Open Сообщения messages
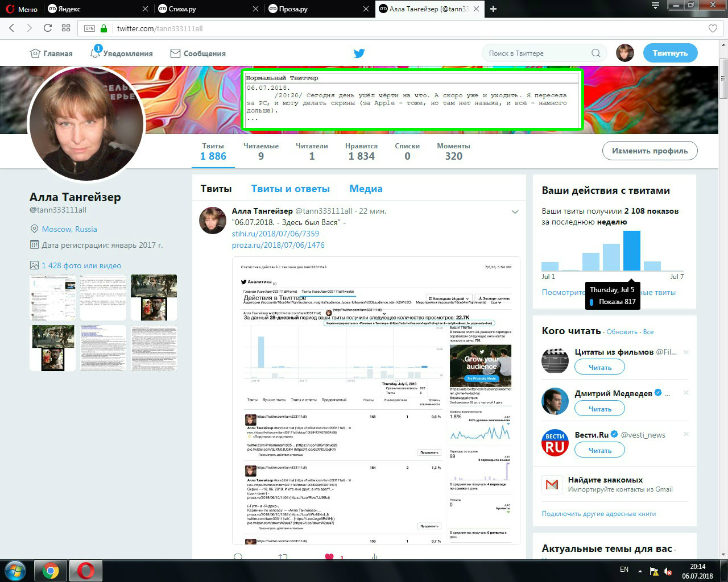Image resolution: width=728 pixels, height=582 pixels. (198, 53)
